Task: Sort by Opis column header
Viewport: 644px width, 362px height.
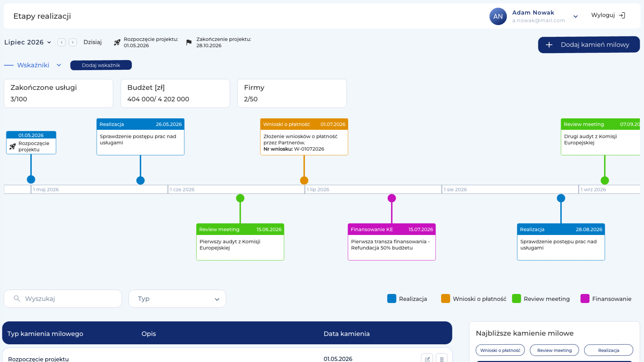Action: pos(148,334)
